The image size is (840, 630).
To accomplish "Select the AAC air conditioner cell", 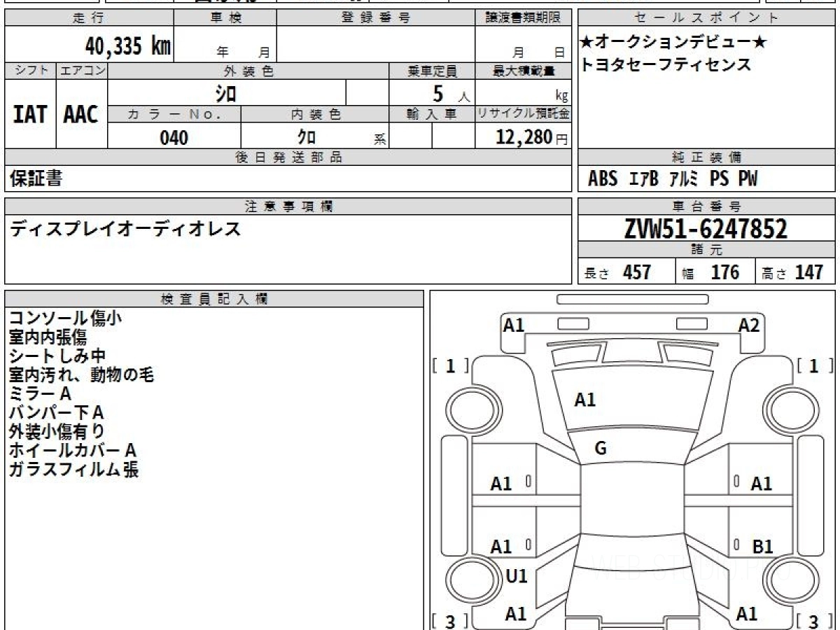I will [x=81, y=114].
